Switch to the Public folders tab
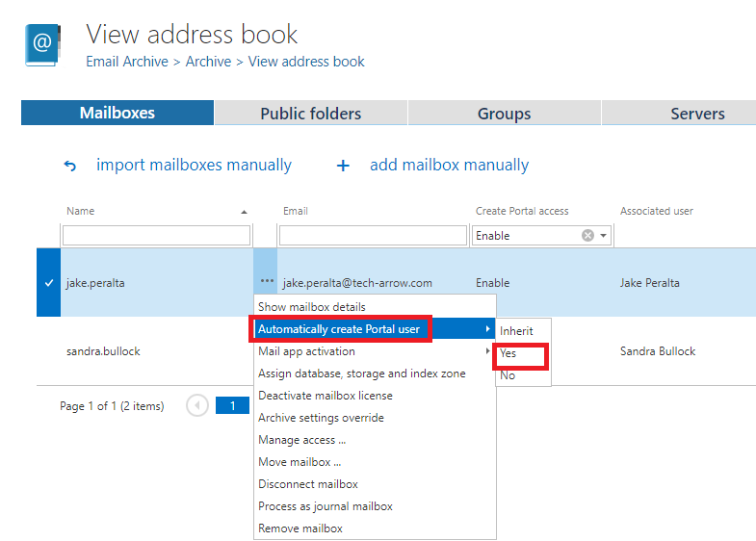Image resolution: width=756 pixels, height=541 pixels. pyautogui.click(x=310, y=114)
